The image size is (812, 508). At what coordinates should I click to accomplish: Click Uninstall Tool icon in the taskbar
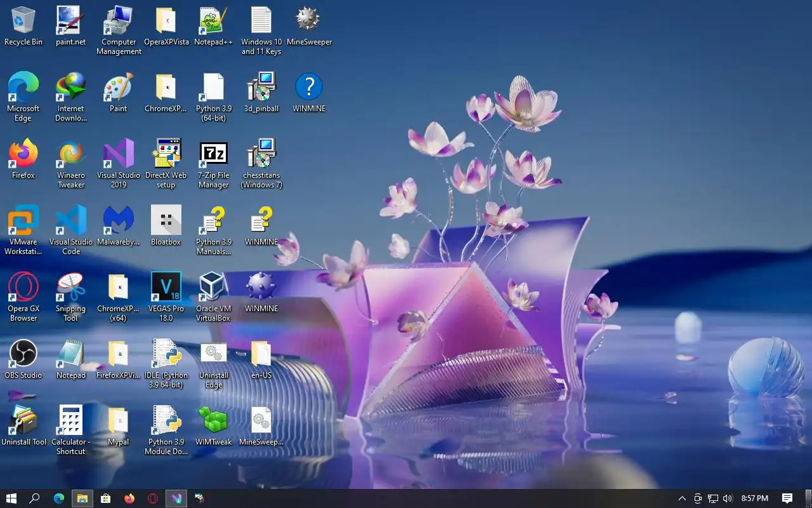[x=200, y=498]
